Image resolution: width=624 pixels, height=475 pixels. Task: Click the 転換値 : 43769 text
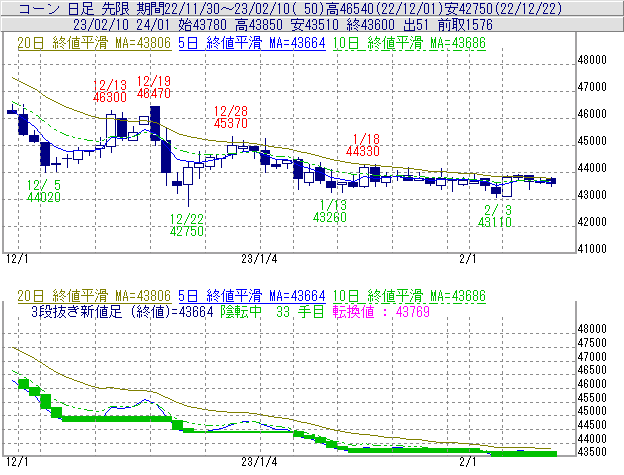click(381, 311)
